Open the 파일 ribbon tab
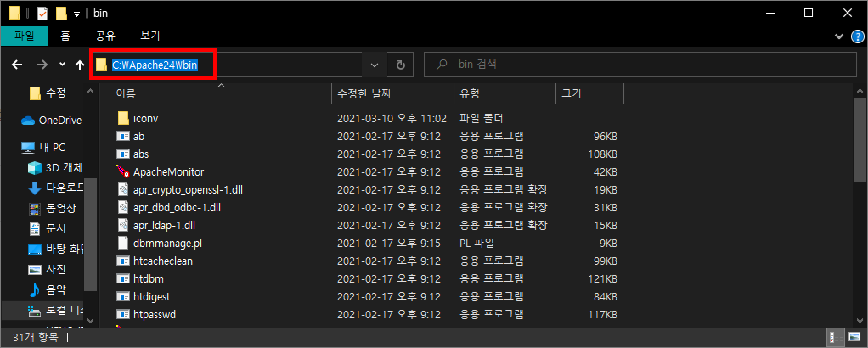The height and width of the screenshot is (348, 868). click(25, 36)
